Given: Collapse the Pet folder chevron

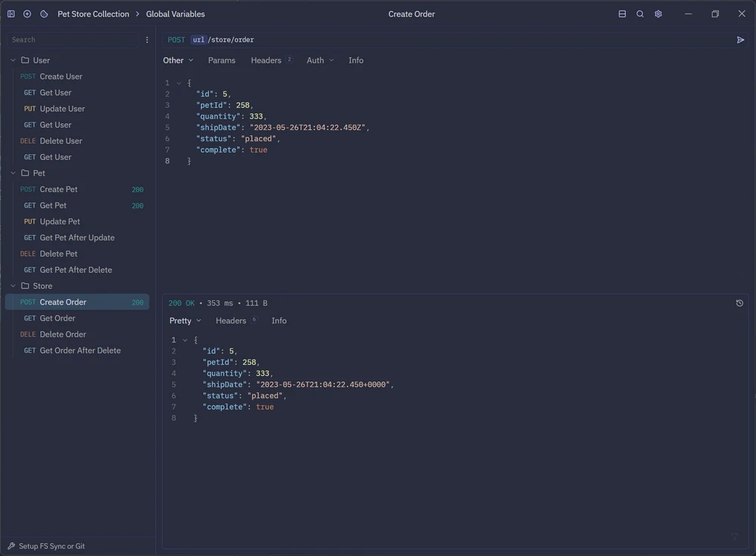Looking at the screenshot, I should click(14, 173).
